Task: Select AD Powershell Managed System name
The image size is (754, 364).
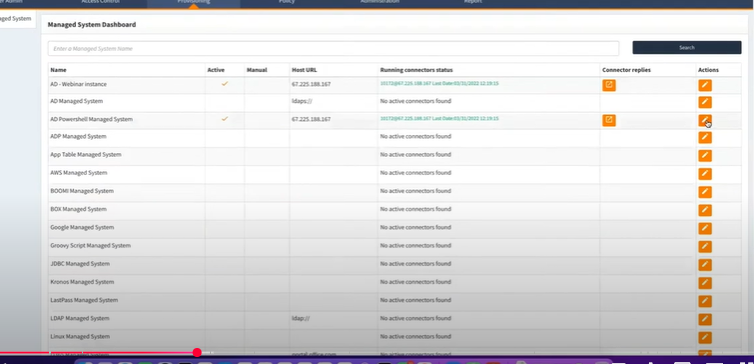Action: pos(91,119)
